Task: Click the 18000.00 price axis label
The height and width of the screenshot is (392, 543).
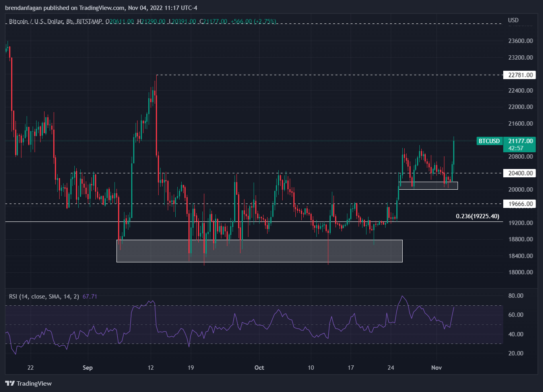Action: [520, 272]
